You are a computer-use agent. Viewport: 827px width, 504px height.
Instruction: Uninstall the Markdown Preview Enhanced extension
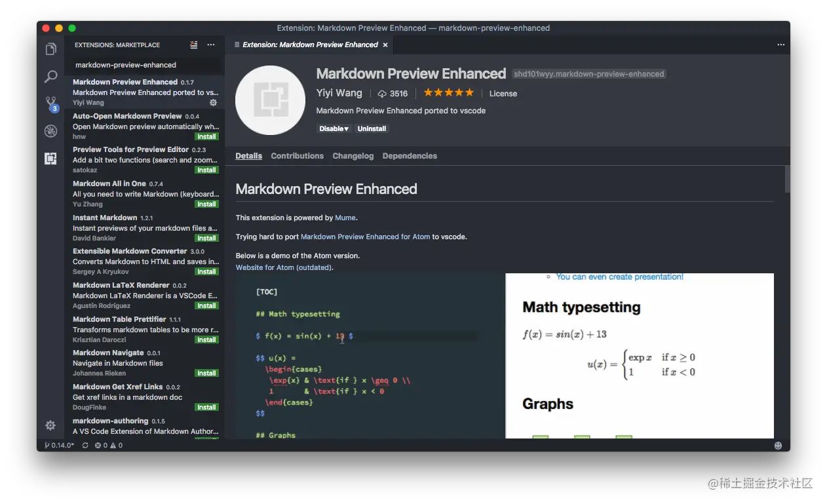(x=372, y=128)
